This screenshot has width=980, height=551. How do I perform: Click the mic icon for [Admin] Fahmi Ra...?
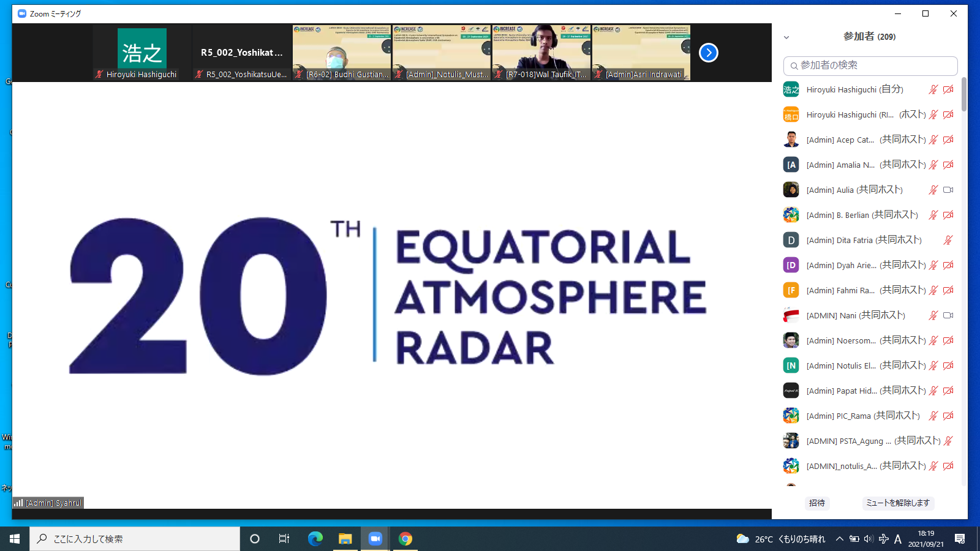coord(933,290)
